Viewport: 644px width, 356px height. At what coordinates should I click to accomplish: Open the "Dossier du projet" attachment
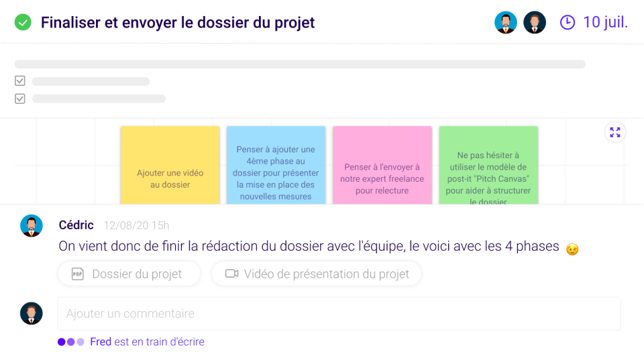137,274
